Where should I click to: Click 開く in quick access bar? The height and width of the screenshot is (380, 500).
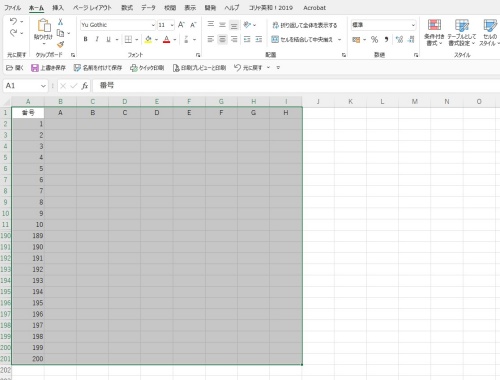point(15,68)
